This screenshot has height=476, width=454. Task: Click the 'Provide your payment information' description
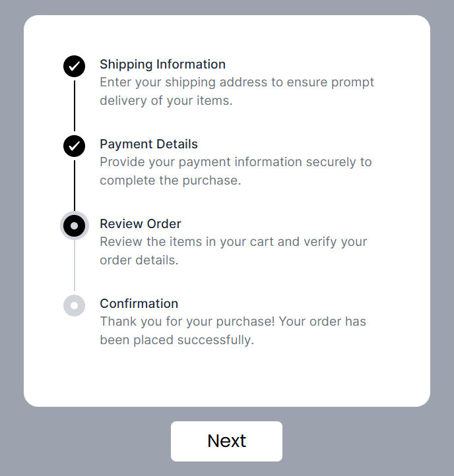click(x=236, y=162)
